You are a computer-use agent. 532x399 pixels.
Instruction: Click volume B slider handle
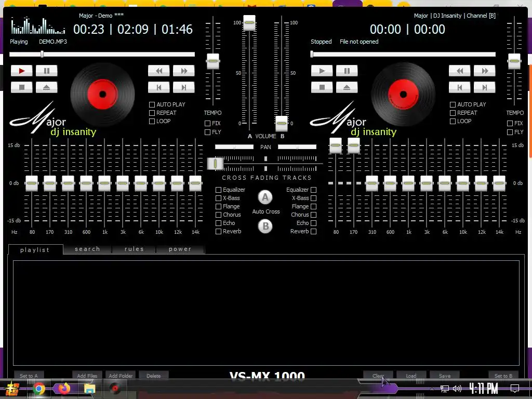pos(281,123)
